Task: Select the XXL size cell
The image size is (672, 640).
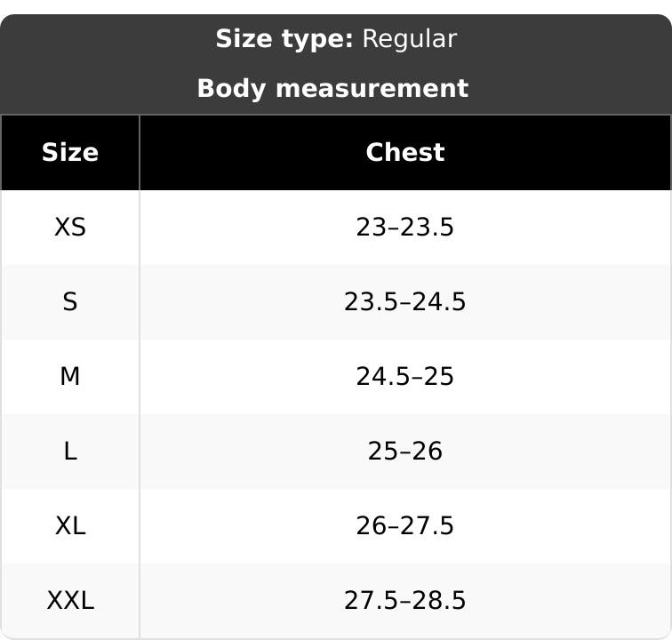Action: pos(70,600)
